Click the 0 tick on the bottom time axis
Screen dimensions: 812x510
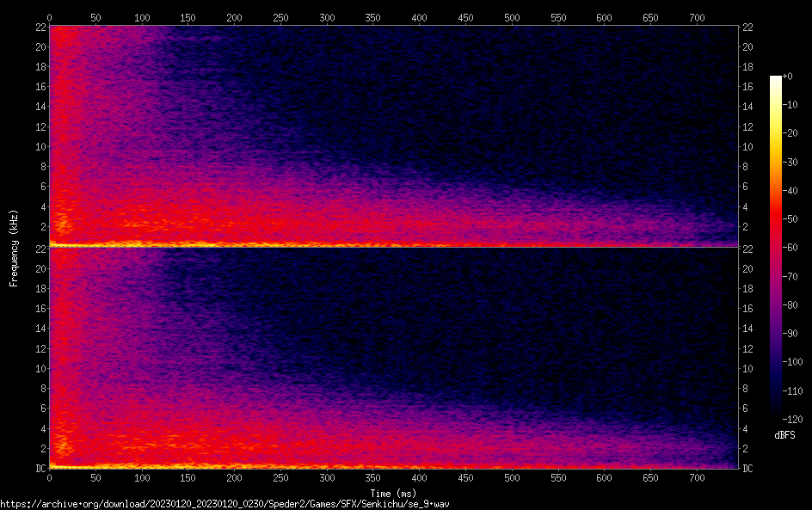point(49,477)
